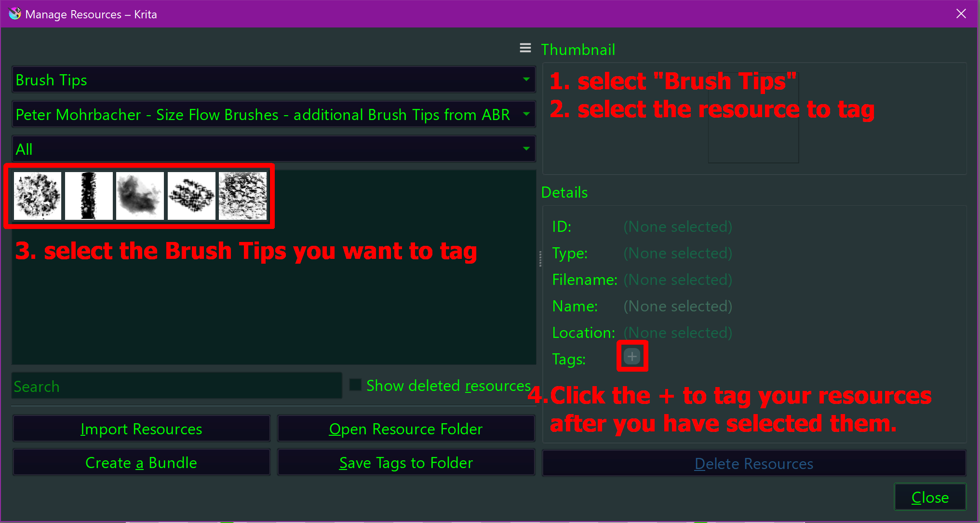Image resolution: width=980 pixels, height=523 pixels.
Task: Open the Brush Tips resource type dropdown
Action: (x=274, y=80)
